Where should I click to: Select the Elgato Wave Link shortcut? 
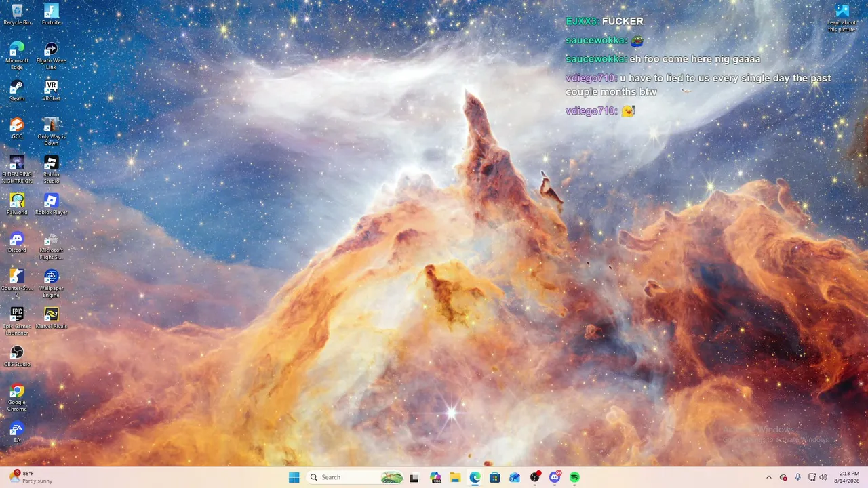[52, 56]
